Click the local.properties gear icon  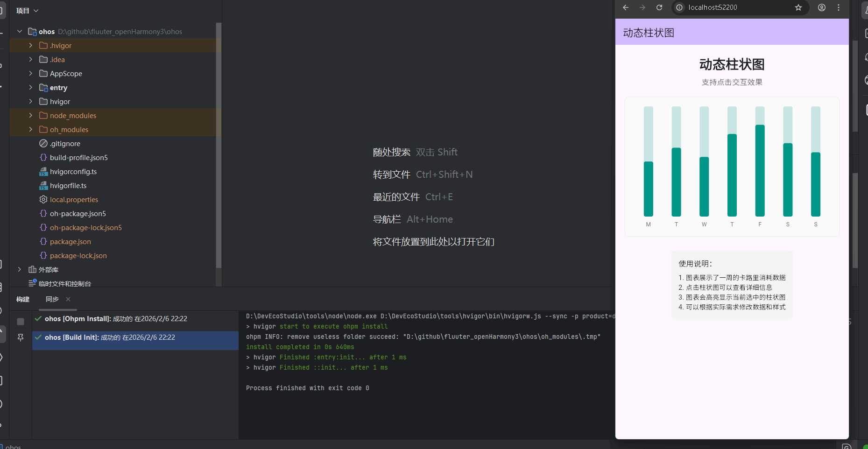tap(43, 199)
